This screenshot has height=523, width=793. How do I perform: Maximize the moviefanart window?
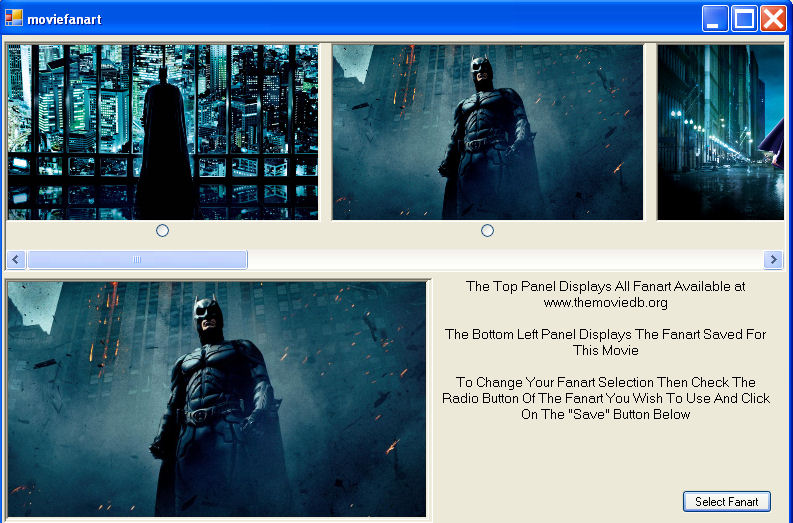pos(744,19)
